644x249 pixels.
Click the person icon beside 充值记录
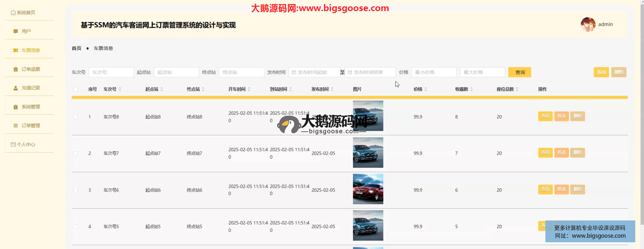15,88
